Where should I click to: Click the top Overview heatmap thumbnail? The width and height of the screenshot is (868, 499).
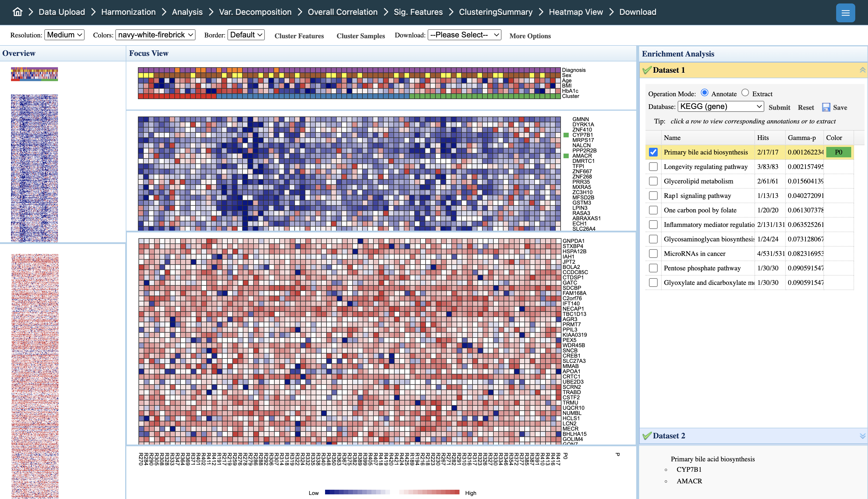click(x=34, y=74)
